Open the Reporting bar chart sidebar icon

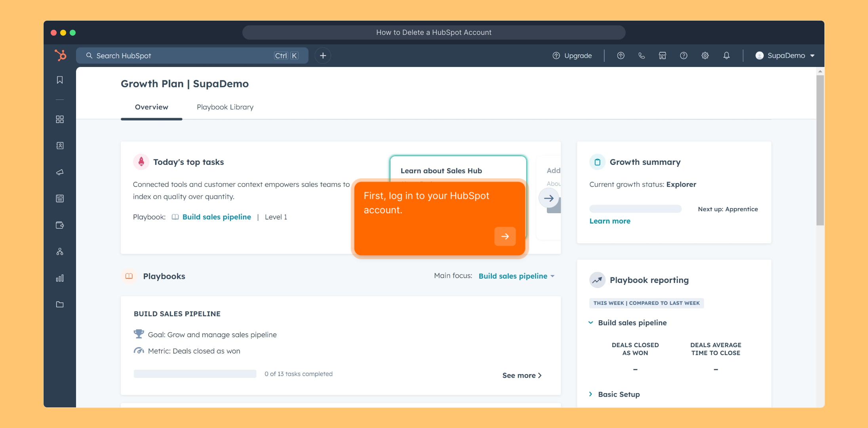[60, 278]
